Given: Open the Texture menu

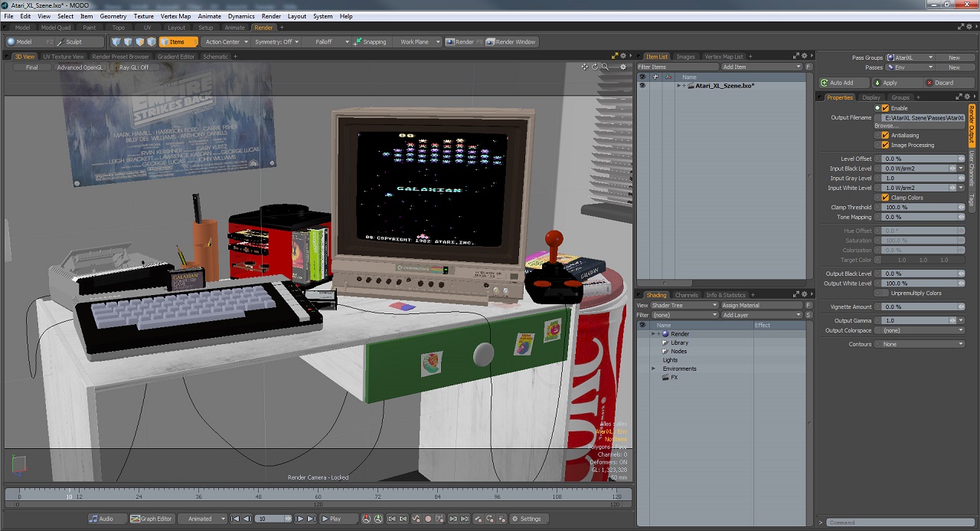Looking at the screenshot, I should (x=144, y=16).
